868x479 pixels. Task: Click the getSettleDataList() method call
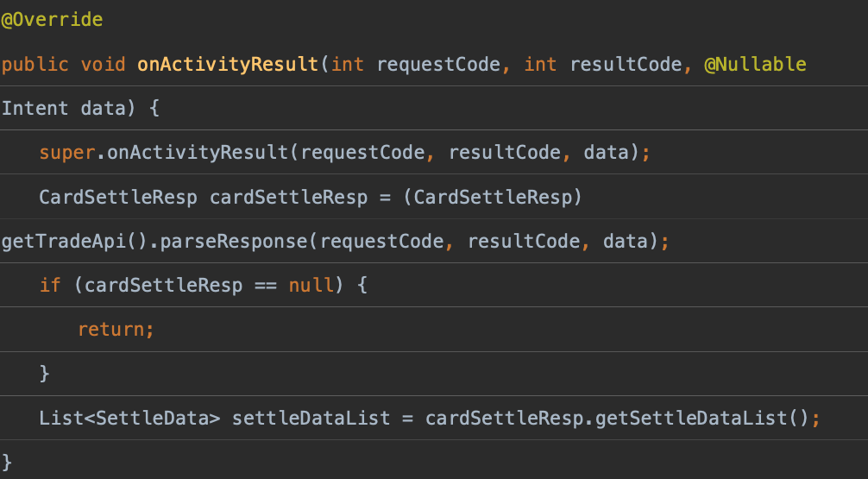[708, 418]
